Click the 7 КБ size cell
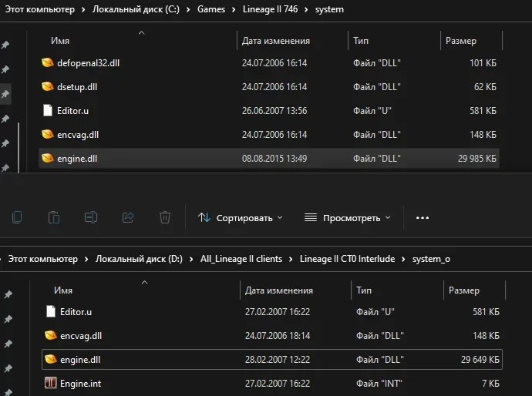532x396 pixels. pos(490,384)
